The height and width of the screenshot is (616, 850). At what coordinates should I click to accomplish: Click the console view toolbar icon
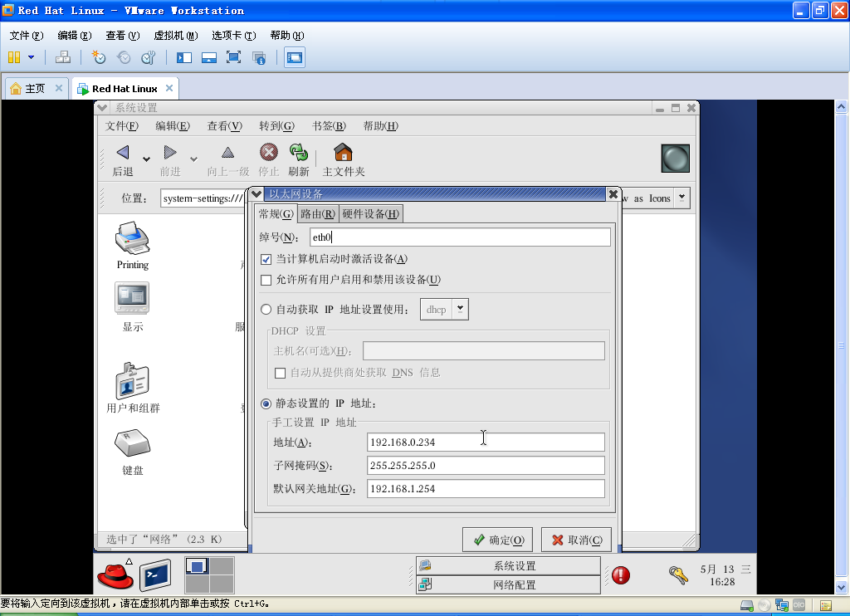pyautogui.click(x=295, y=57)
